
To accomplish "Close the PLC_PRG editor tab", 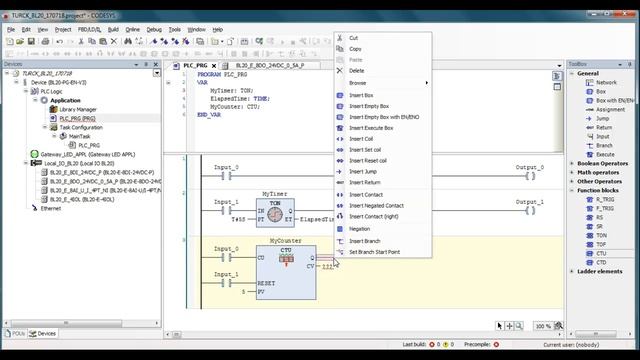I will [214, 66].
